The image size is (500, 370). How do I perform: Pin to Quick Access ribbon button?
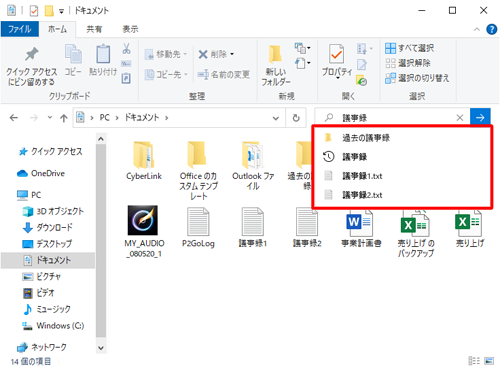point(31,66)
